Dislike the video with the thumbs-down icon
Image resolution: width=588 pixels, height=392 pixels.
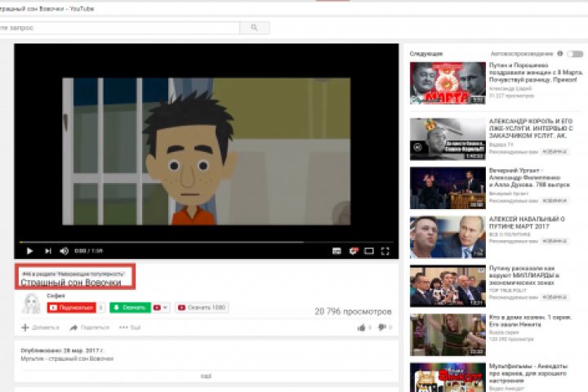pyautogui.click(x=382, y=327)
